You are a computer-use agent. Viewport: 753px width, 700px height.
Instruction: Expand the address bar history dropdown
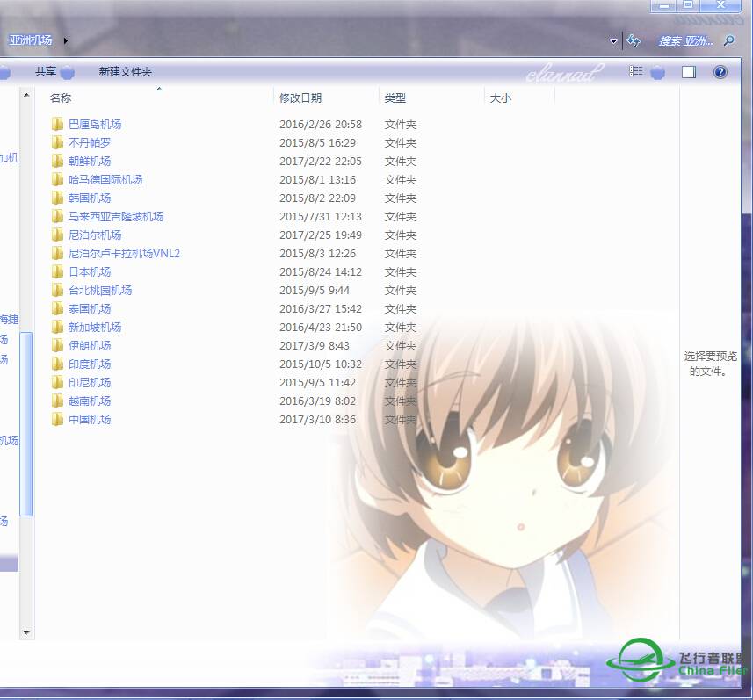(x=613, y=41)
